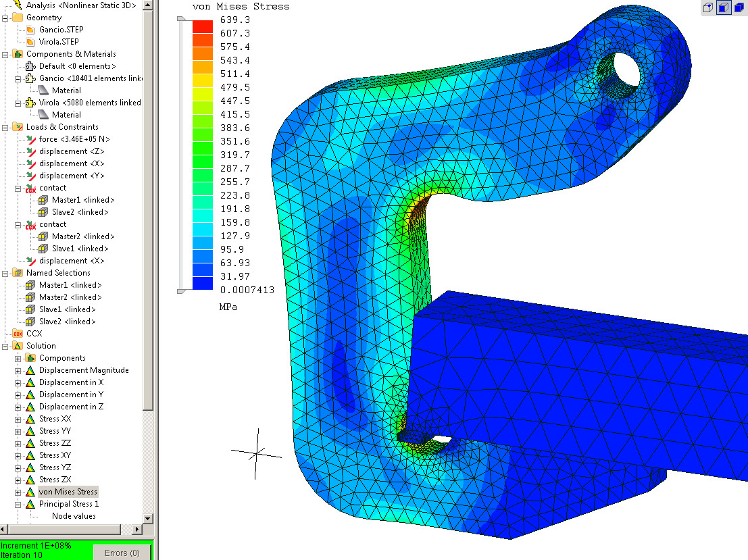
Task: Click the Material icon under Gancio
Action: [x=43, y=90]
